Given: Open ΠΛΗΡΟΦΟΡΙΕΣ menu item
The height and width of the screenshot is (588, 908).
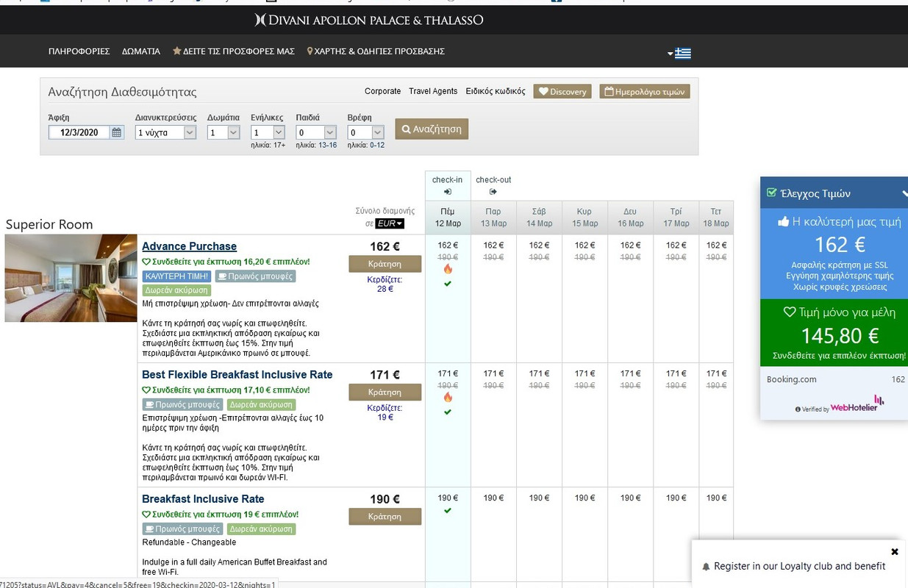Looking at the screenshot, I should coord(79,51).
